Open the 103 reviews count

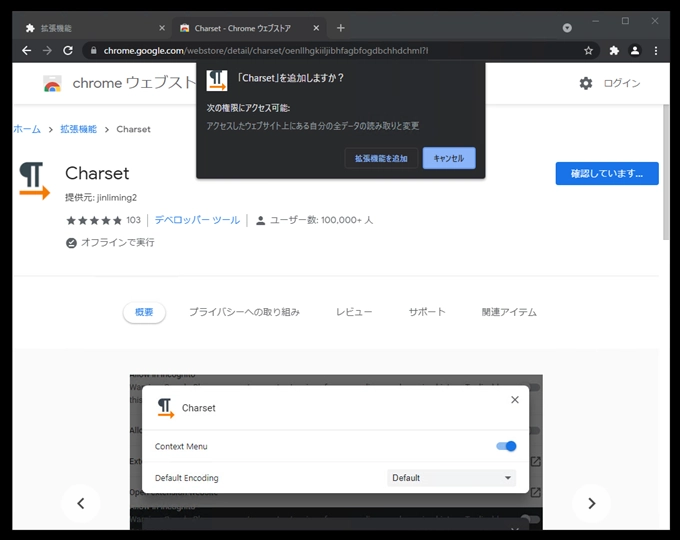[x=134, y=220]
